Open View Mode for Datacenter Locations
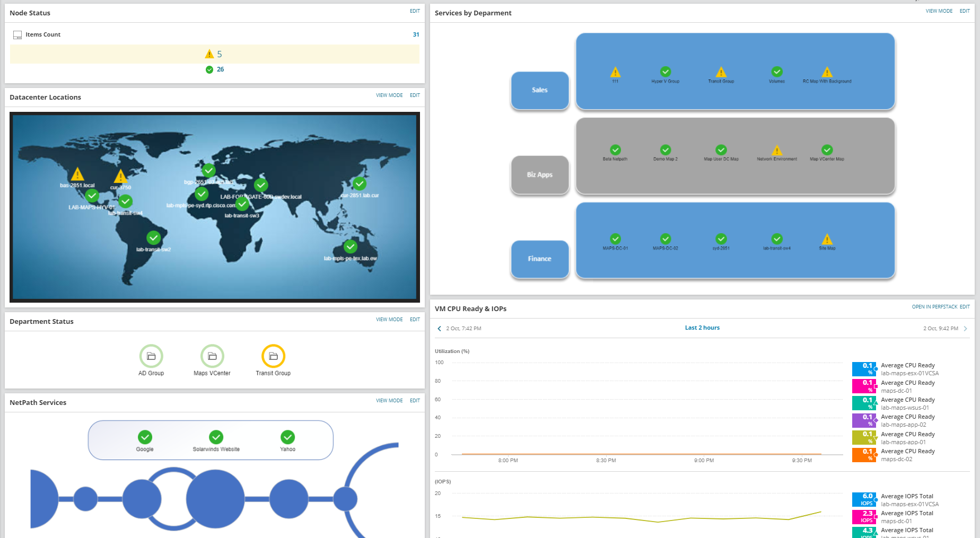The height and width of the screenshot is (538, 980). coord(389,95)
